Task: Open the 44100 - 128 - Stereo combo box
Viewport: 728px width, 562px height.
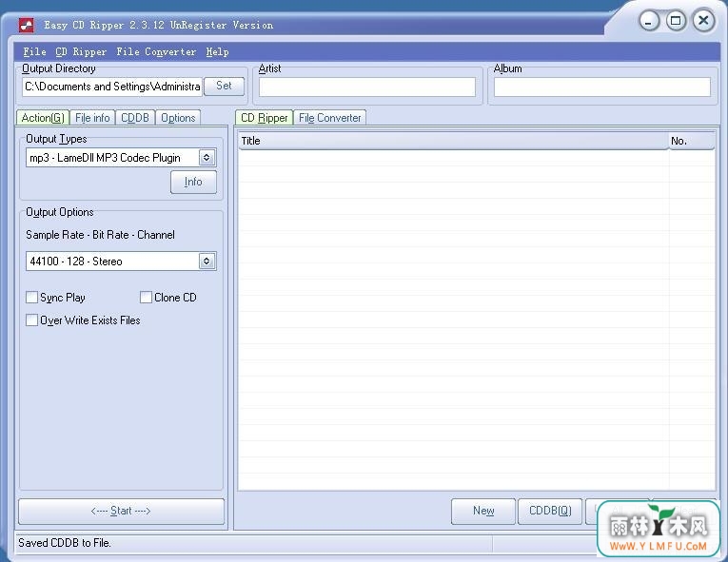Action: (x=121, y=262)
